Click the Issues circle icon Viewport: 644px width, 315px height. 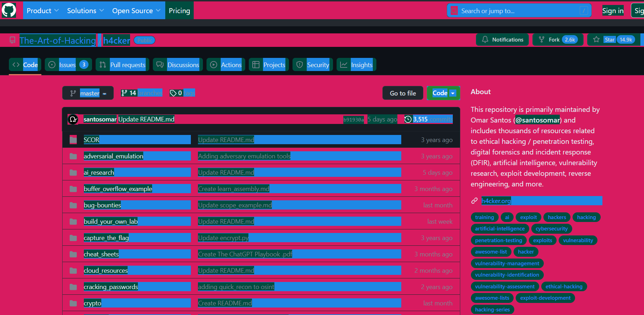pos(52,65)
